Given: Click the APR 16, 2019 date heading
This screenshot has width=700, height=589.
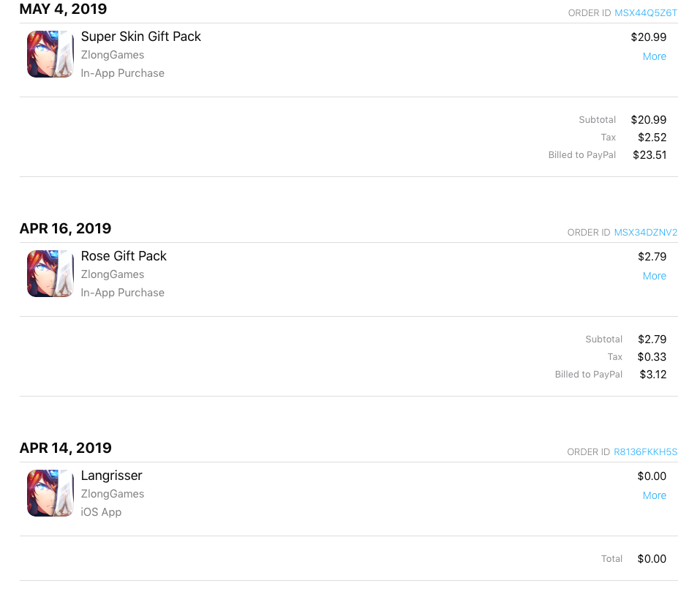Looking at the screenshot, I should (x=65, y=228).
